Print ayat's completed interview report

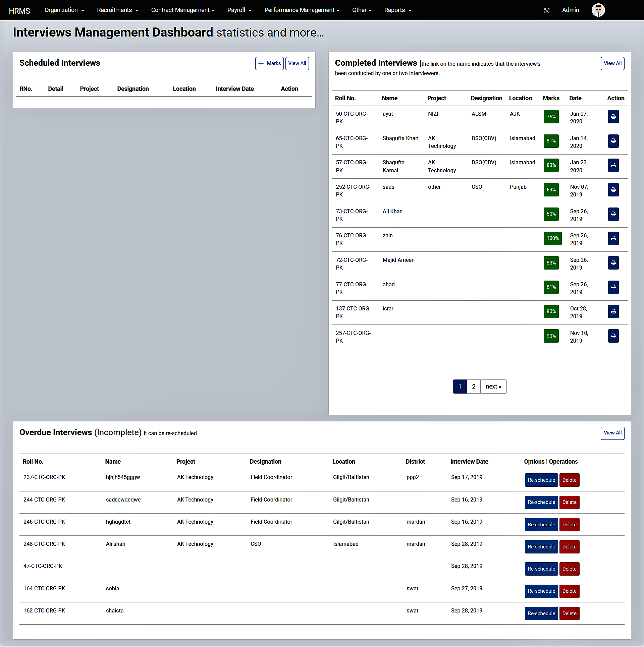click(613, 117)
